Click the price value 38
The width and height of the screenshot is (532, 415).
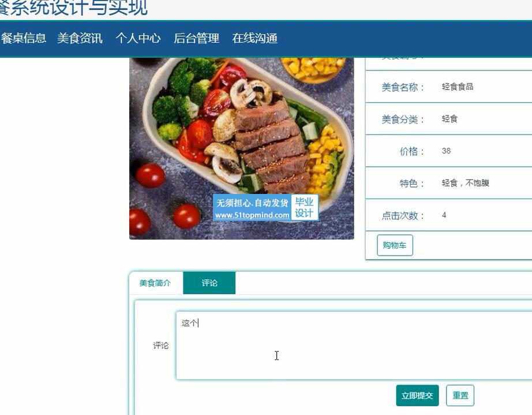[x=446, y=151]
